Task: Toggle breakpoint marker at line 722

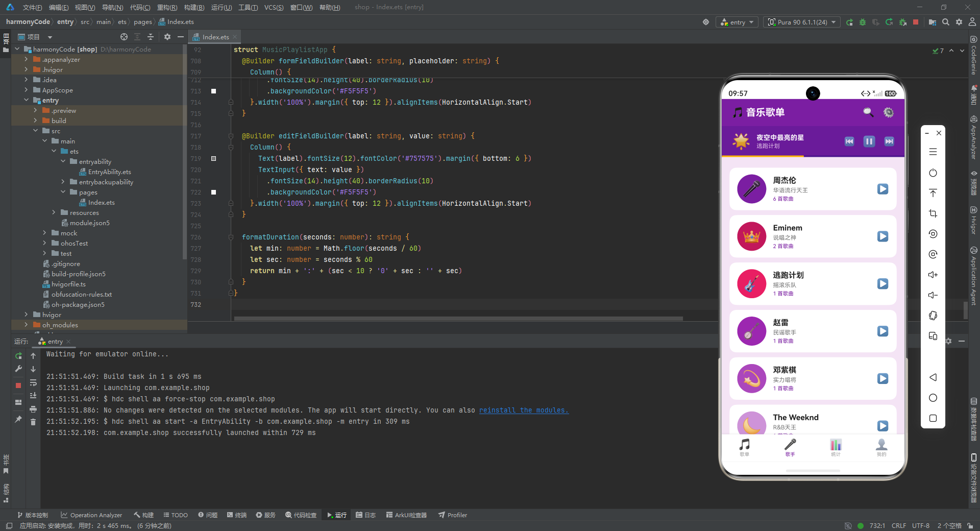Action: [213, 192]
